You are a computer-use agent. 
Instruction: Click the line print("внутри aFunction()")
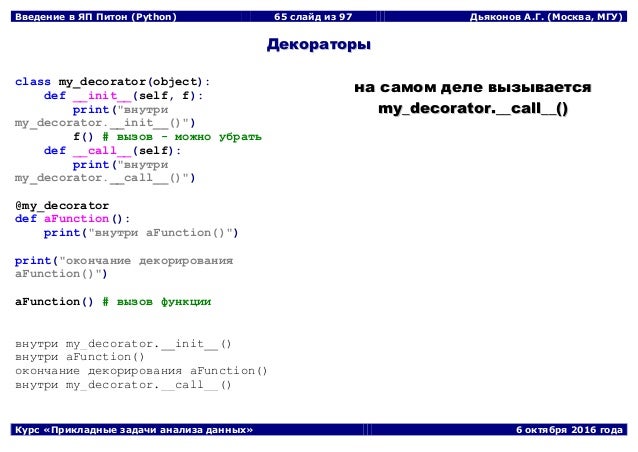coord(141,233)
